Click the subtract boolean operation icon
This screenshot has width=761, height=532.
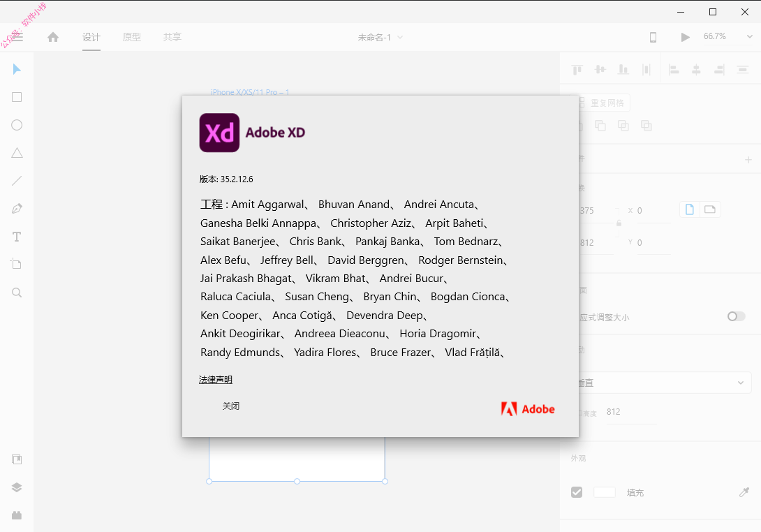click(x=600, y=126)
